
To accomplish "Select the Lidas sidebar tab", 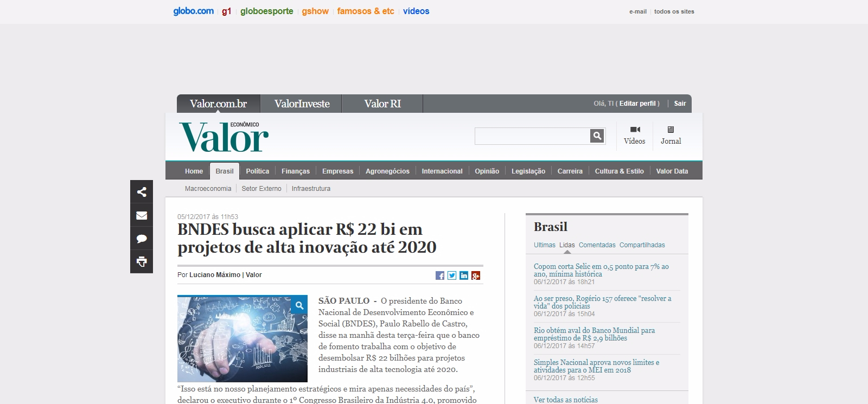I will pos(567,245).
